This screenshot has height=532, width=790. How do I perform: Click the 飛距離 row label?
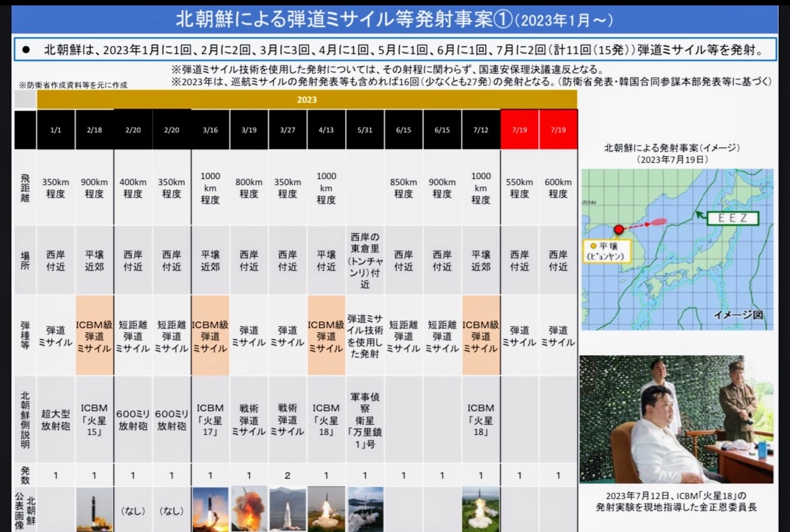click(x=25, y=188)
